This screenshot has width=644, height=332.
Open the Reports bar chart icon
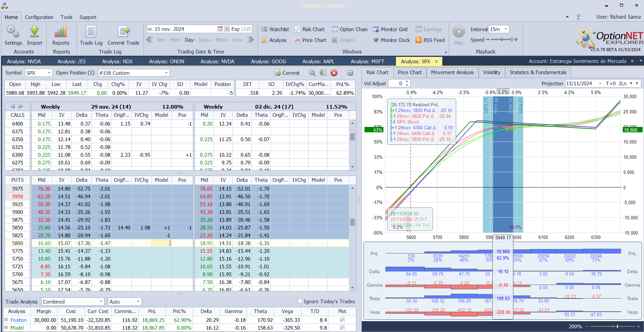coord(61,32)
